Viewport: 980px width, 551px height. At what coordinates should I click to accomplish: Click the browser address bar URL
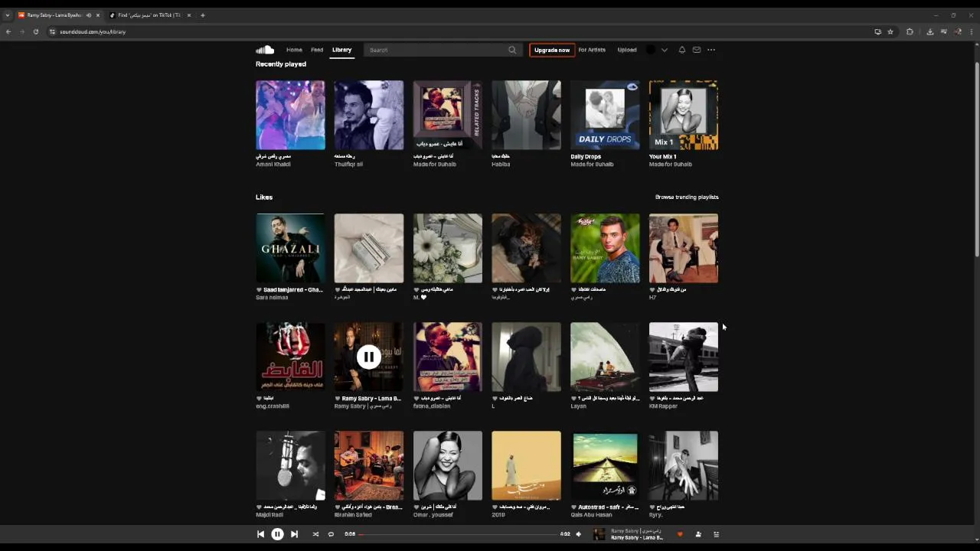coord(93,31)
